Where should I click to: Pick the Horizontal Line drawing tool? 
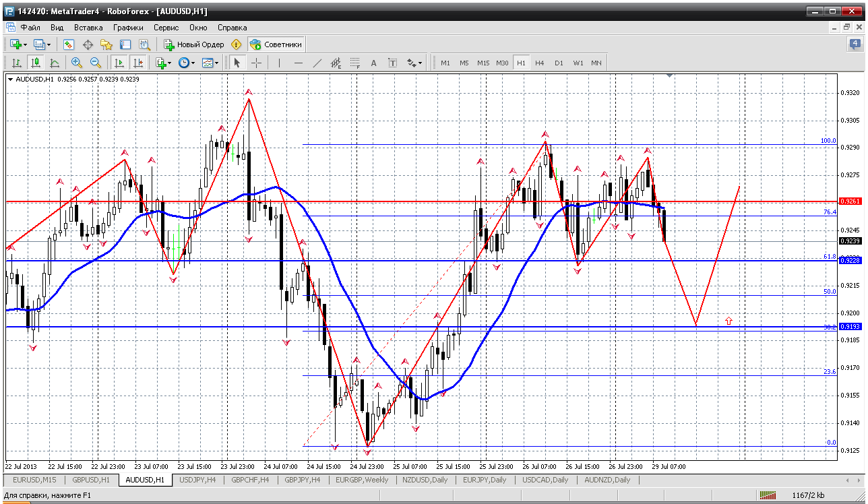pyautogui.click(x=299, y=63)
